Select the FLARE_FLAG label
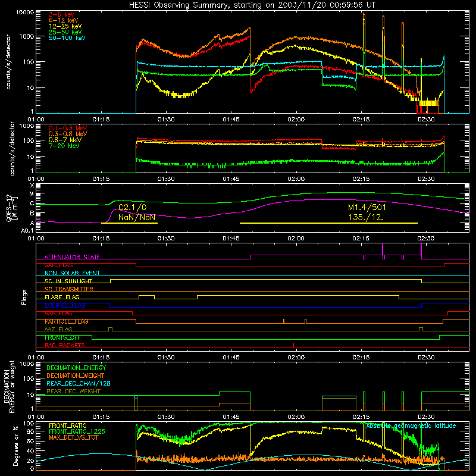The width and height of the screenshot is (476, 476). pos(62,297)
